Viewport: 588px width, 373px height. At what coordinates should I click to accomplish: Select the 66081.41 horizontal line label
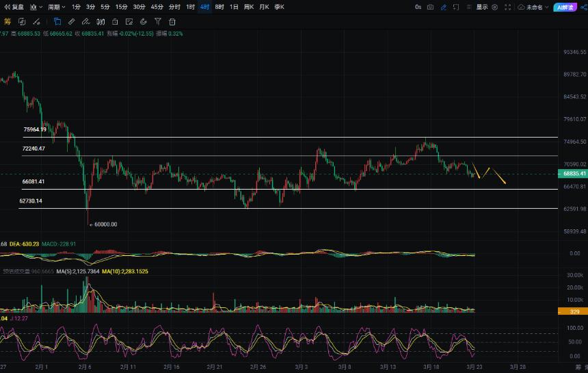click(33, 181)
